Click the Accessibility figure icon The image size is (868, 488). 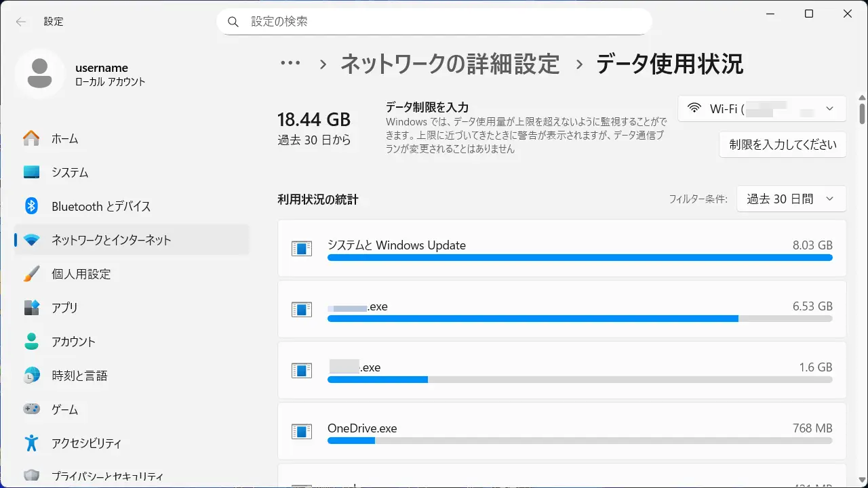[x=31, y=443]
